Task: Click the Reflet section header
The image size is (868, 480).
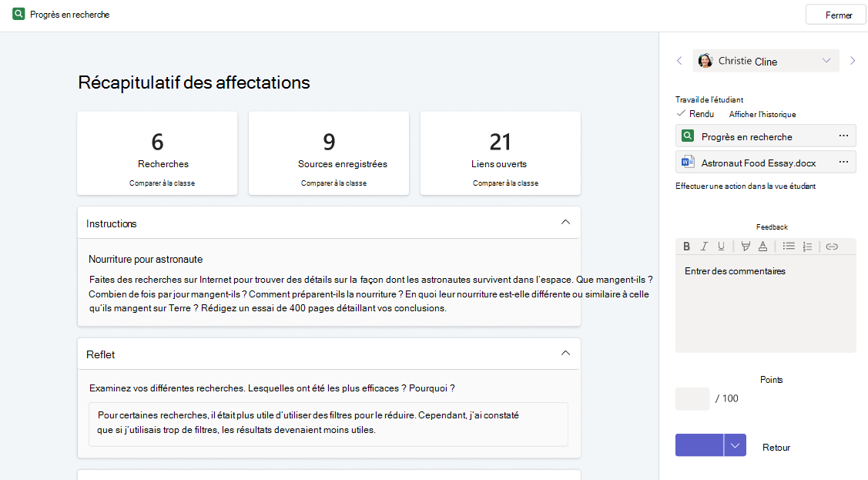Action: click(329, 354)
